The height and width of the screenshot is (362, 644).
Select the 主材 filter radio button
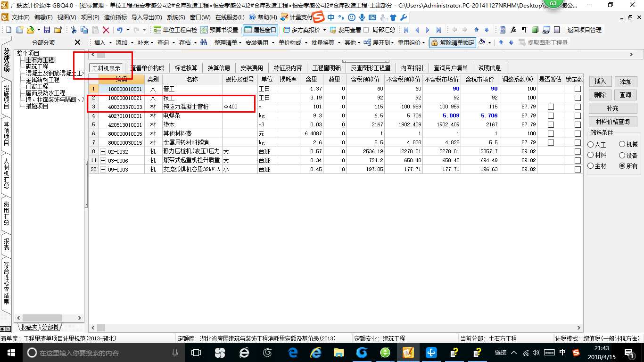coord(591,166)
